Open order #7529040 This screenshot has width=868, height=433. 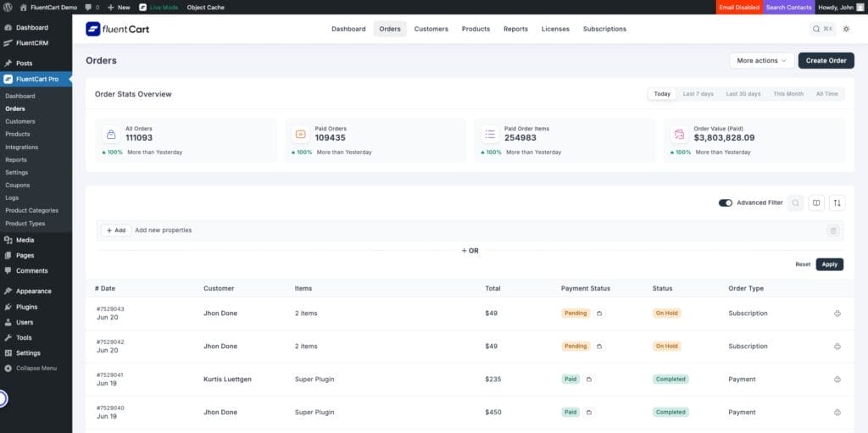[x=110, y=408]
